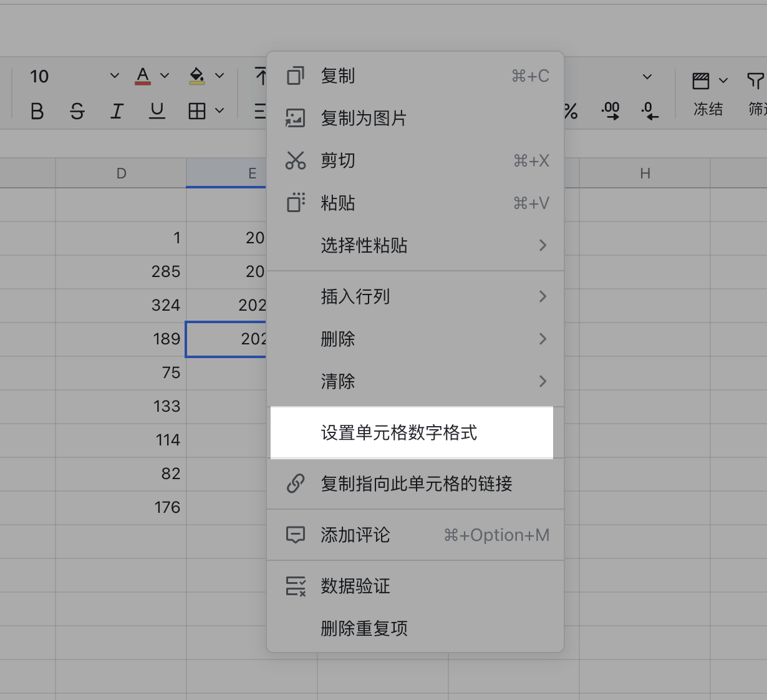
Task: Click the freeze panes (冻结) icon
Action: click(x=701, y=81)
